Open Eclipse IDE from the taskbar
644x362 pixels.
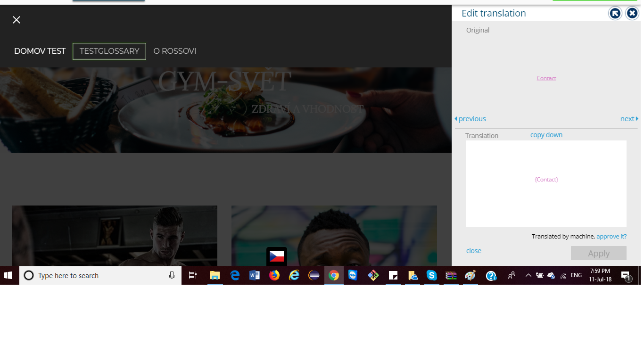[314, 276]
